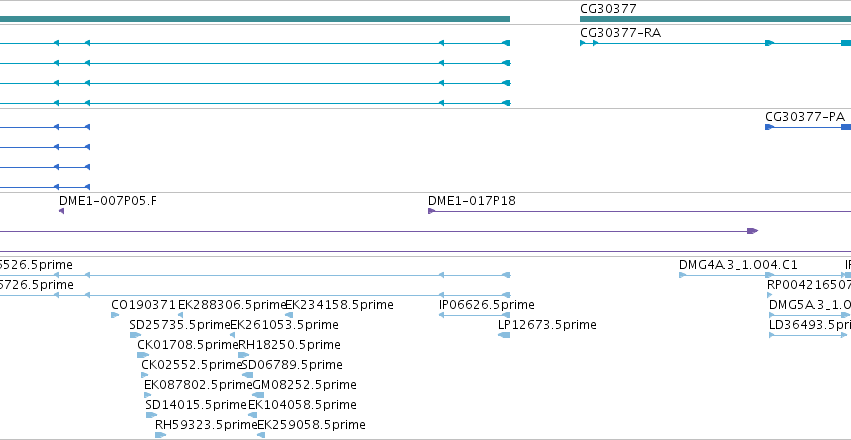This screenshot has height=440, width=851.
Task: Select the CG30377-RA transcript line glyph
Action: click(715, 43)
